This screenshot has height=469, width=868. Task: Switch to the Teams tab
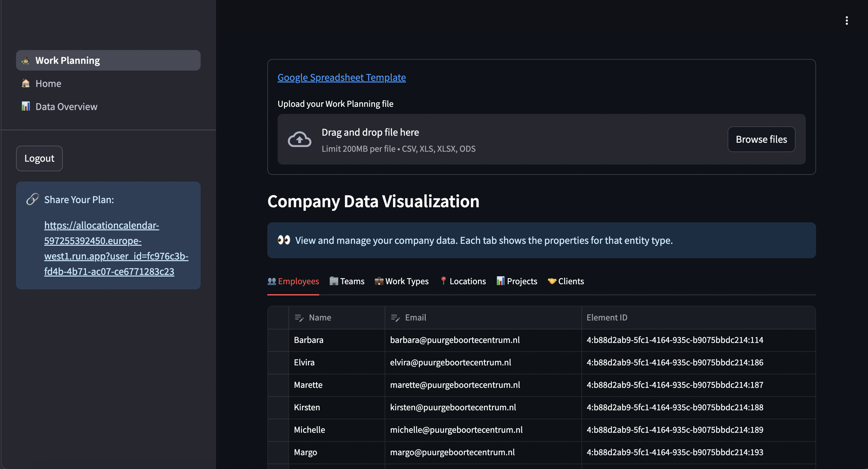click(x=347, y=281)
